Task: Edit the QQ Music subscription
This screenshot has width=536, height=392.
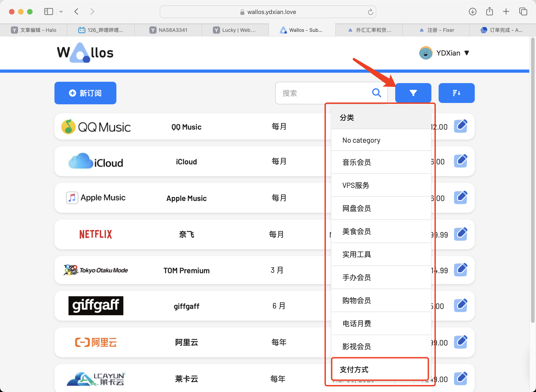Action: [x=461, y=126]
